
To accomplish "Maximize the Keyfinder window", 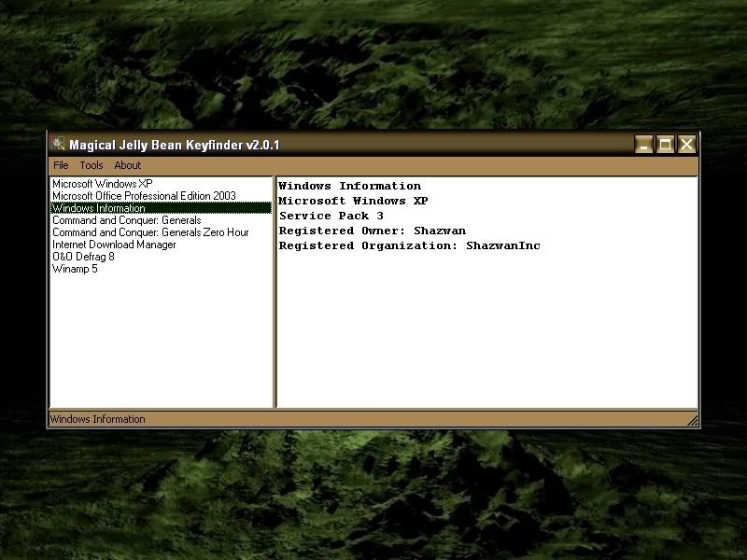I will point(665,144).
